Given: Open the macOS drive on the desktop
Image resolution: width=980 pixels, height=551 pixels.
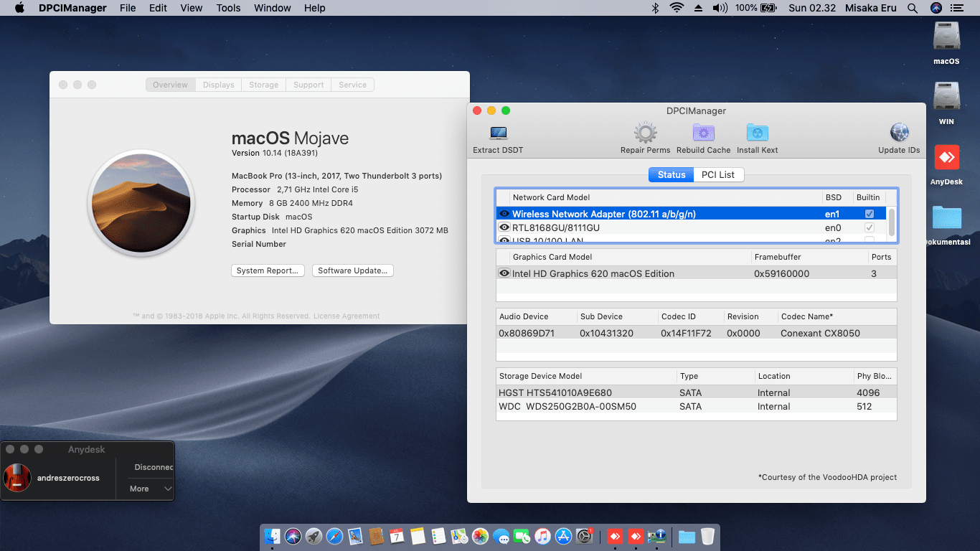Looking at the screenshot, I should coord(947,37).
